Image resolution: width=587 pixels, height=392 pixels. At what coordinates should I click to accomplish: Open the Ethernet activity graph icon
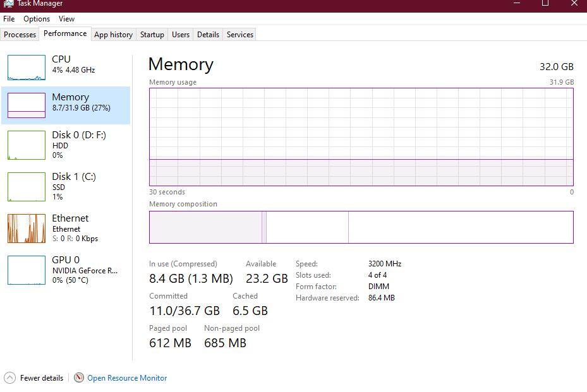click(27, 229)
